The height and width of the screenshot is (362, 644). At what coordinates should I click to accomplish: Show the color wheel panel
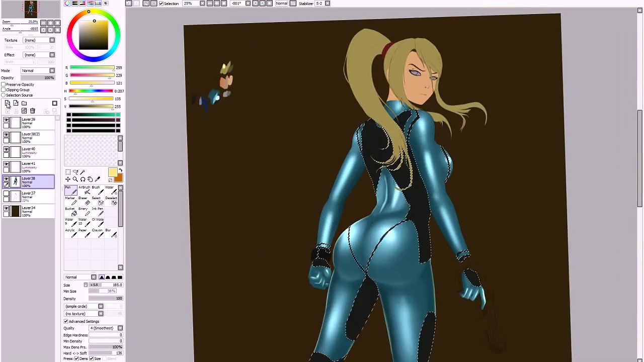(67, 4)
